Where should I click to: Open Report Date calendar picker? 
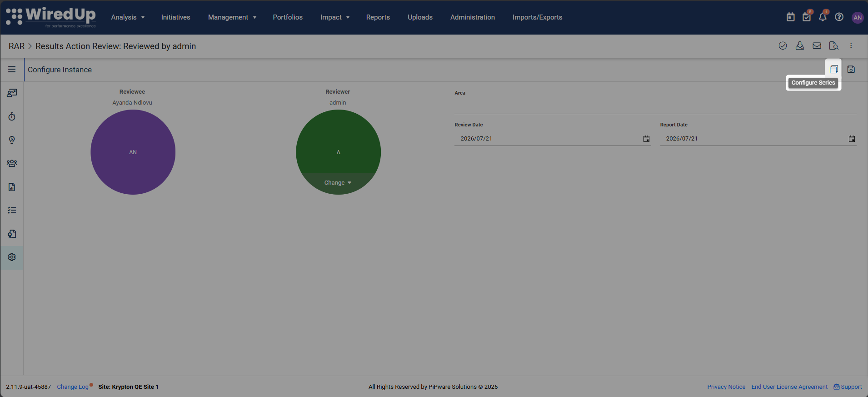pyautogui.click(x=852, y=139)
